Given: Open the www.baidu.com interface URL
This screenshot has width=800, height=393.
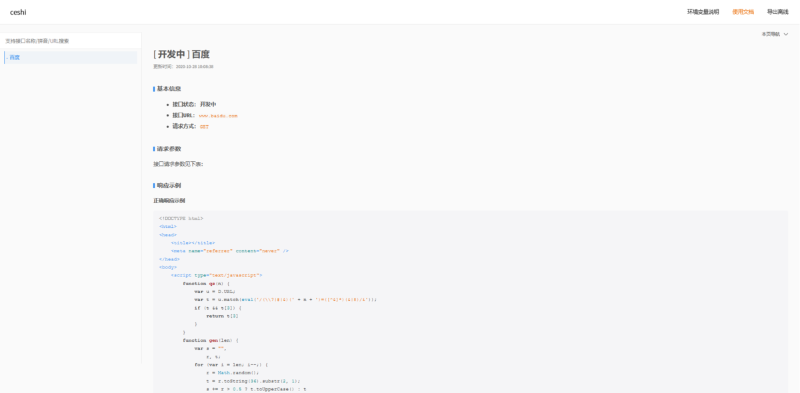Looking at the screenshot, I should point(218,116).
